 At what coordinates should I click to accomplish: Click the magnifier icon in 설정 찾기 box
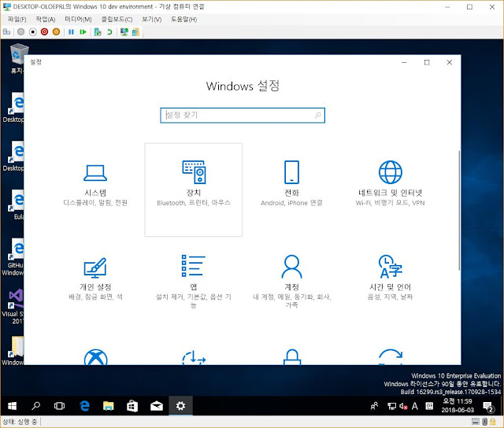317,115
